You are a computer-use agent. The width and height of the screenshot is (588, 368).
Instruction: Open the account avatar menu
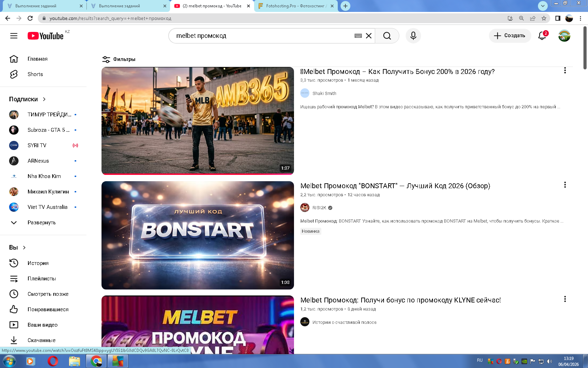coord(564,36)
